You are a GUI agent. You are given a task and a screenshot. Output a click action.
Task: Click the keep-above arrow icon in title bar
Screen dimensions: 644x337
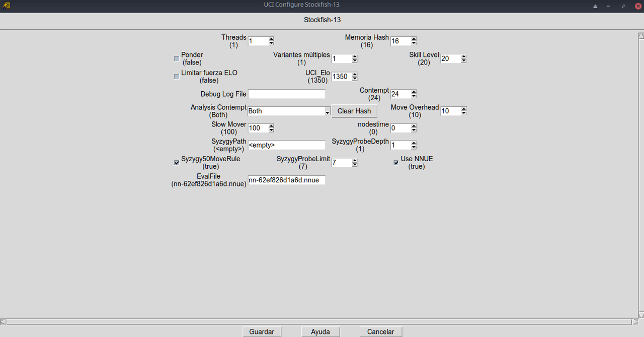click(x=595, y=6)
